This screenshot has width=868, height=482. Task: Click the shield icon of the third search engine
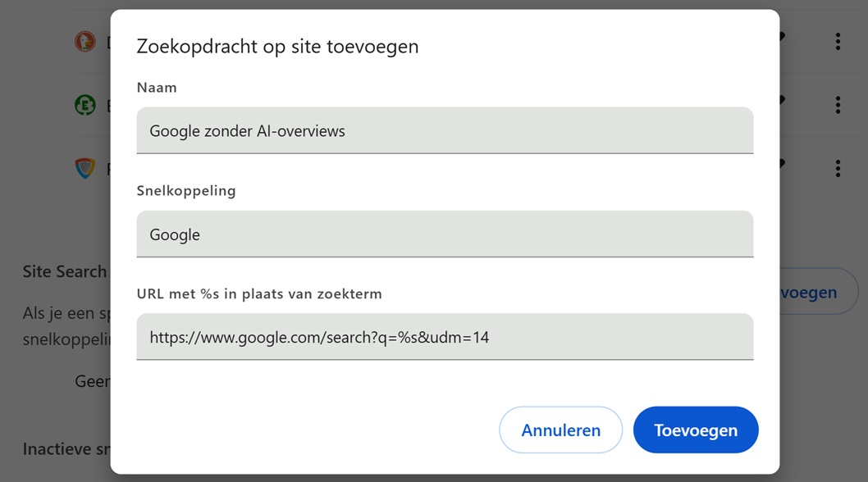pyautogui.click(x=87, y=168)
